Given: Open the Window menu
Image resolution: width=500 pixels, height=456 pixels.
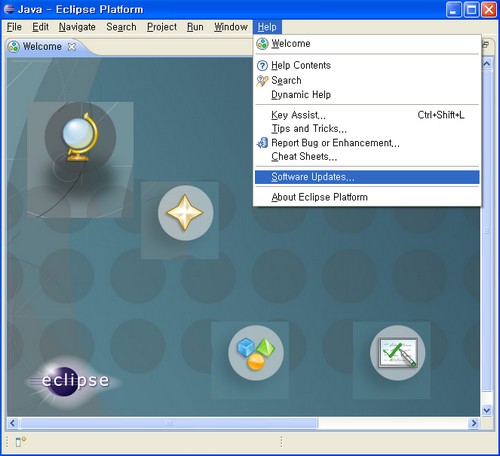Looking at the screenshot, I should coord(231,27).
